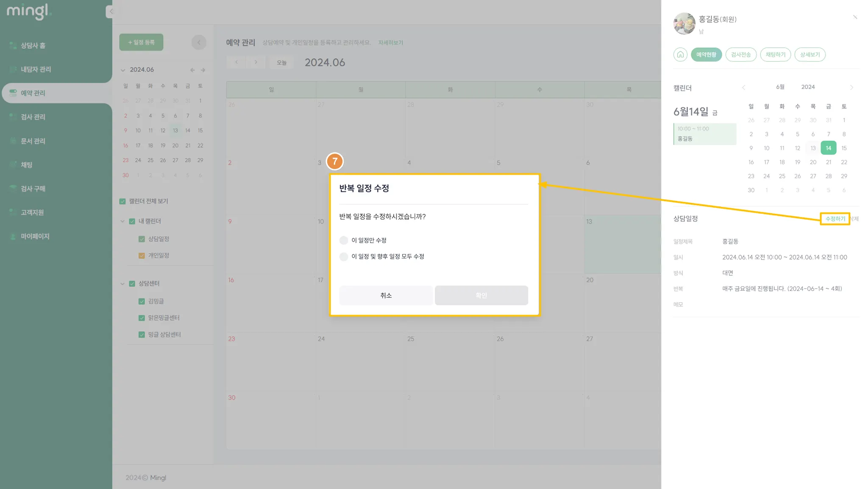Switch to the 검사전송 tab
This screenshot has width=868, height=489.
click(x=740, y=55)
